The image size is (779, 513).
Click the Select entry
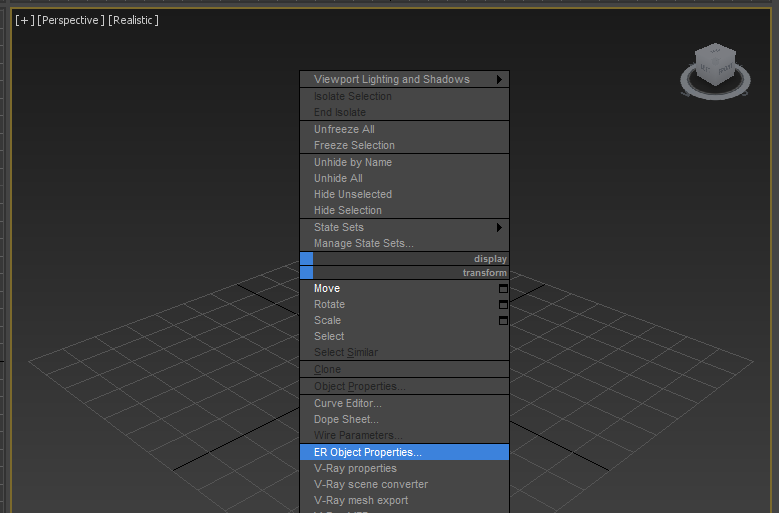pyautogui.click(x=404, y=336)
